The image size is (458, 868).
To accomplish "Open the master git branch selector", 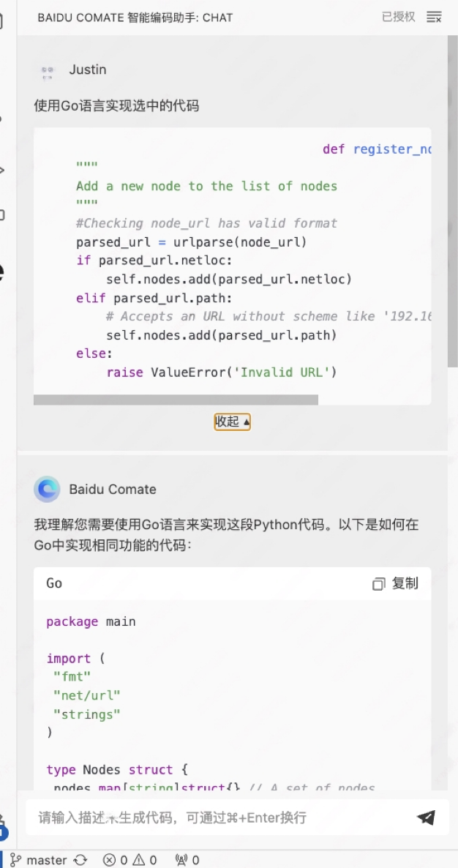I will coord(40,860).
